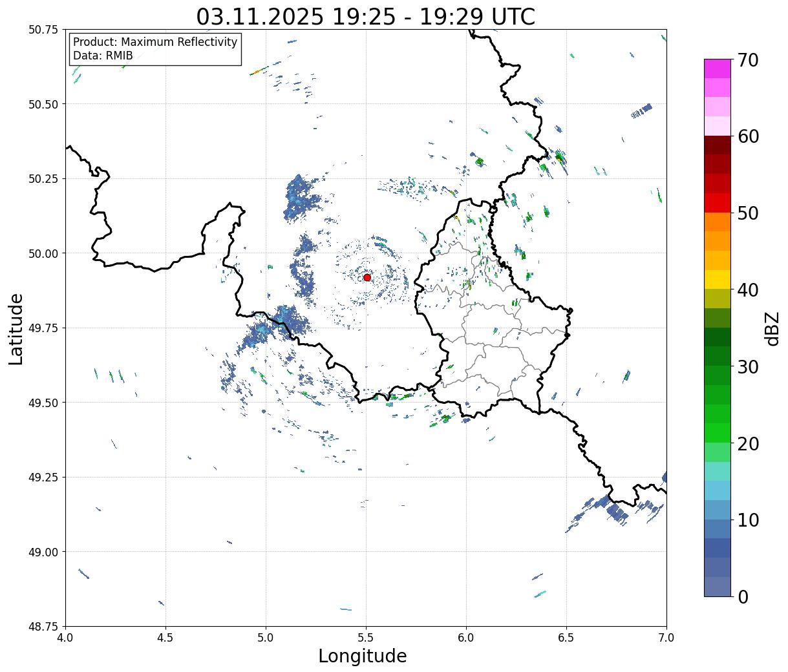Click the longitude tick label 6.0

coord(466,638)
